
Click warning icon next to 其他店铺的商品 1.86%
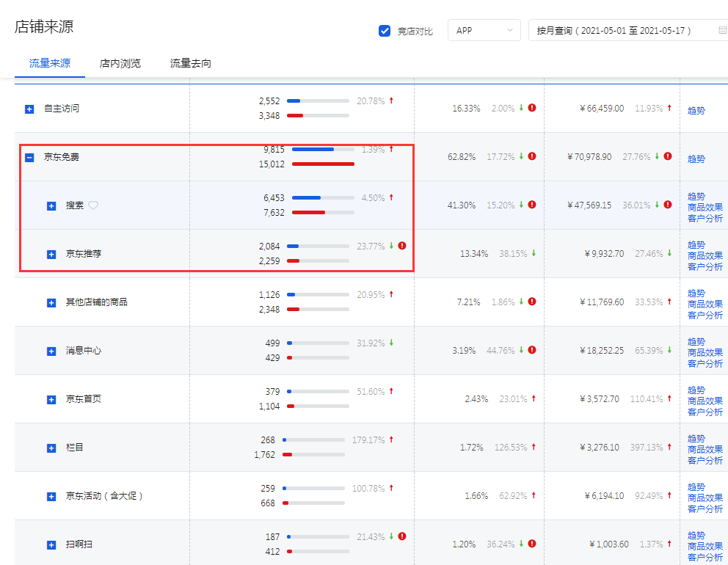pyautogui.click(x=532, y=302)
